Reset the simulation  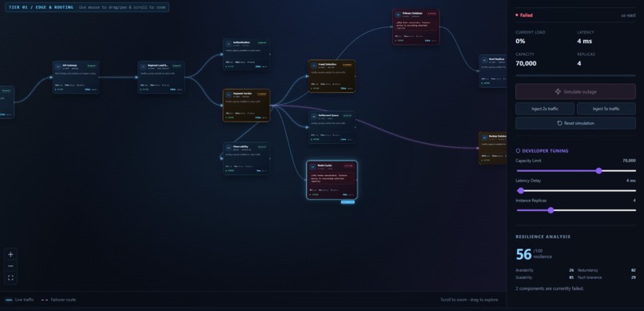click(575, 123)
